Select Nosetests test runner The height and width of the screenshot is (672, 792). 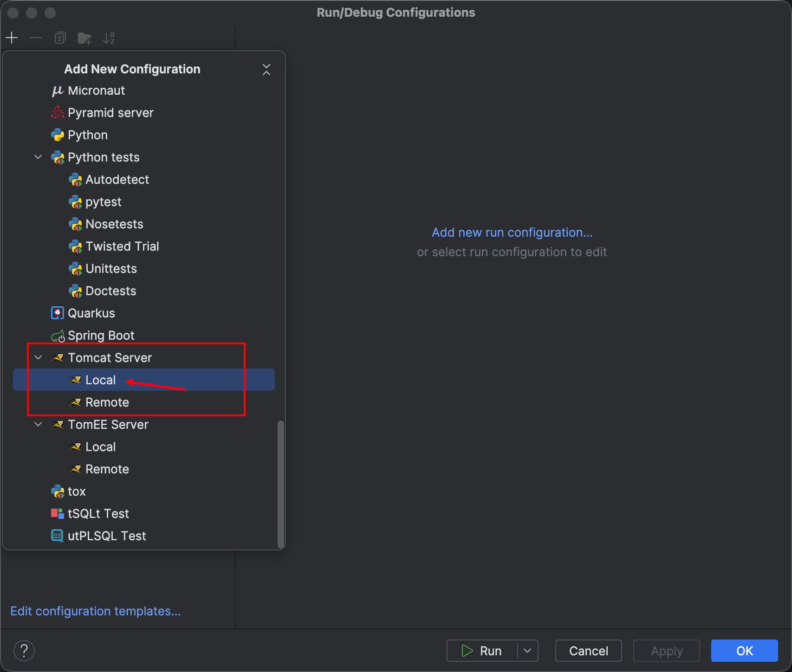(x=144, y=224)
